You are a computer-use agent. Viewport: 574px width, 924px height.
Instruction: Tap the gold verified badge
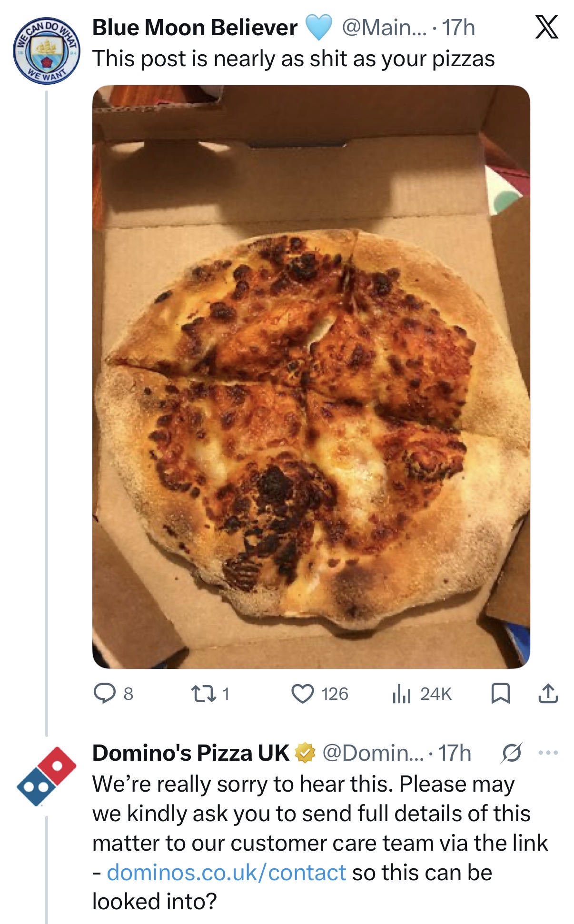305,753
